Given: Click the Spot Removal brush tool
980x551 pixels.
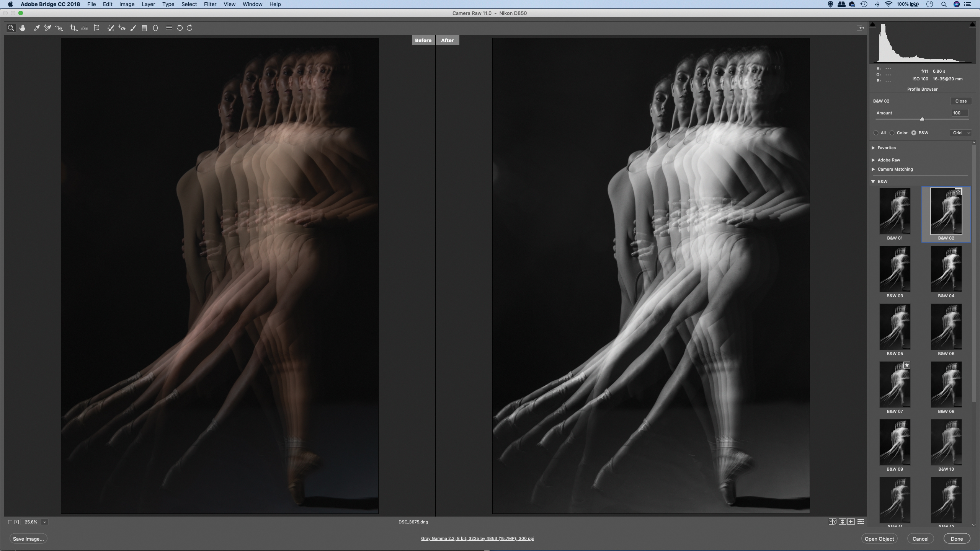Looking at the screenshot, I should click(110, 28).
